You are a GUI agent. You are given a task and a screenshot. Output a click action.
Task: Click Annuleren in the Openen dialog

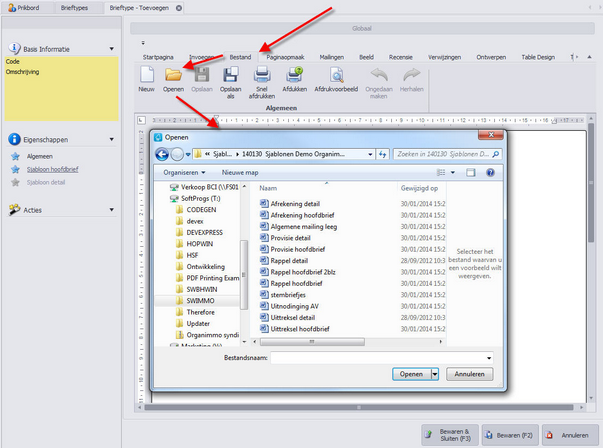coord(470,374)
